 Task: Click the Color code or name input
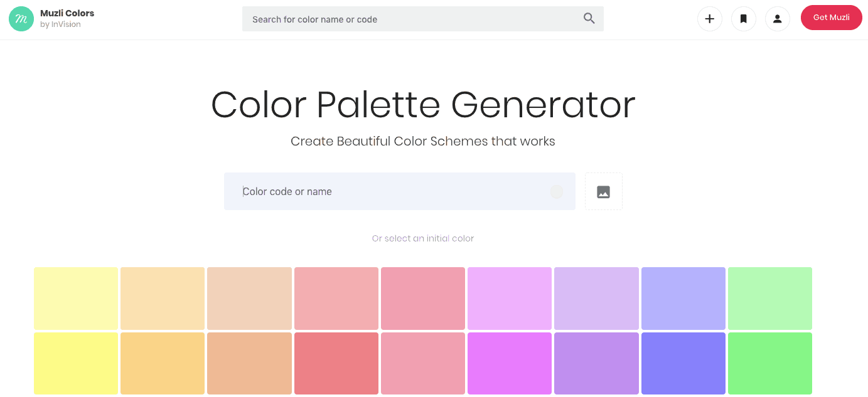(400, 191)
